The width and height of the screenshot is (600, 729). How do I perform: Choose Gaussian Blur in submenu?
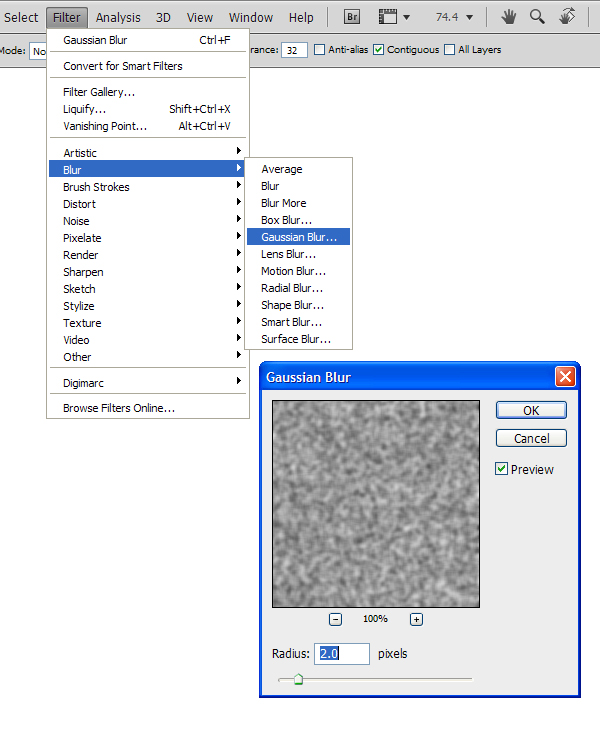point(298,237)
